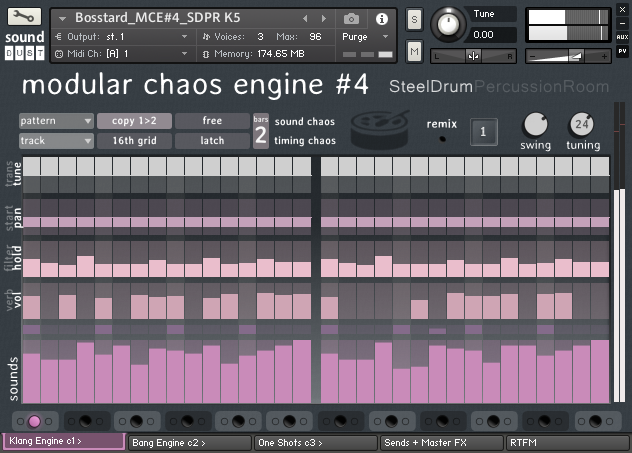Open the Sends + Master FX tab
This screenshot has width=632, height=453.
click(x=442, y=443)
